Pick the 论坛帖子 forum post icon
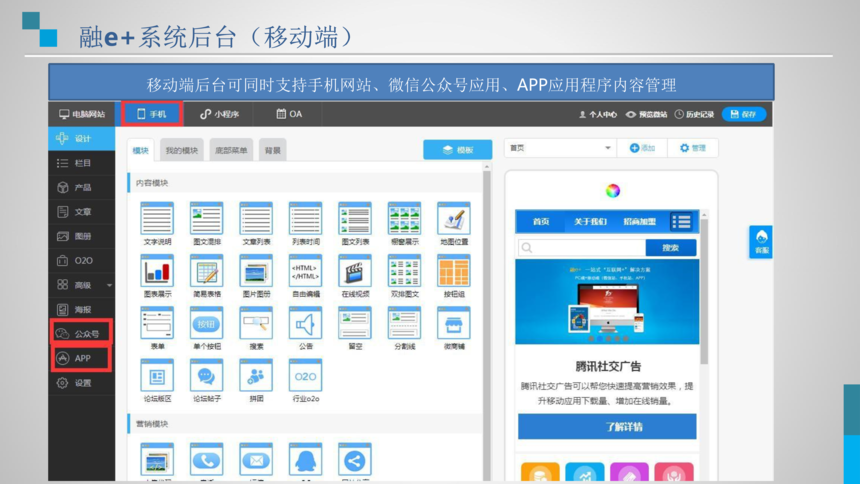 [207, 376]
